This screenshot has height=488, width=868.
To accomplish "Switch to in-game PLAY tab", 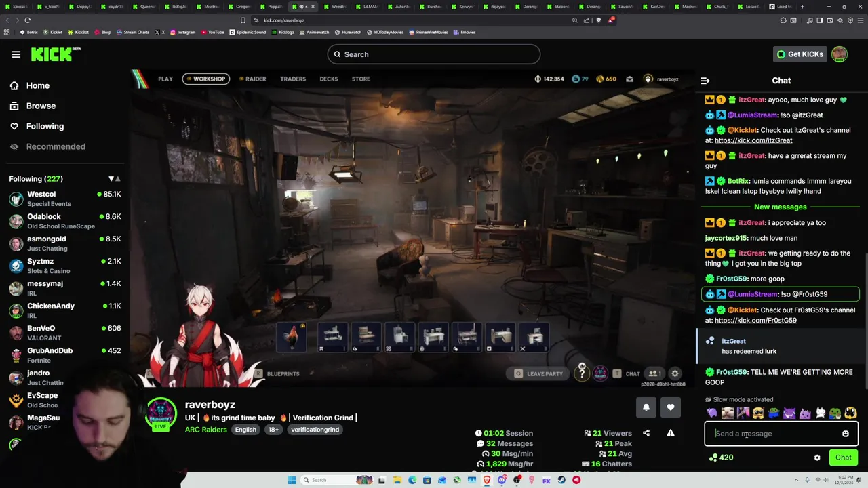I will point(165,79).
